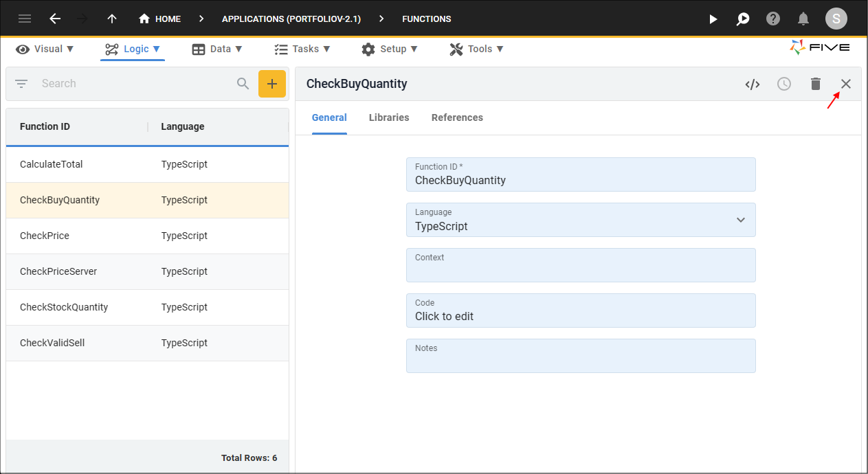Open the Setup menu
This screenshot has height=474, width=868.
(390, 49)
